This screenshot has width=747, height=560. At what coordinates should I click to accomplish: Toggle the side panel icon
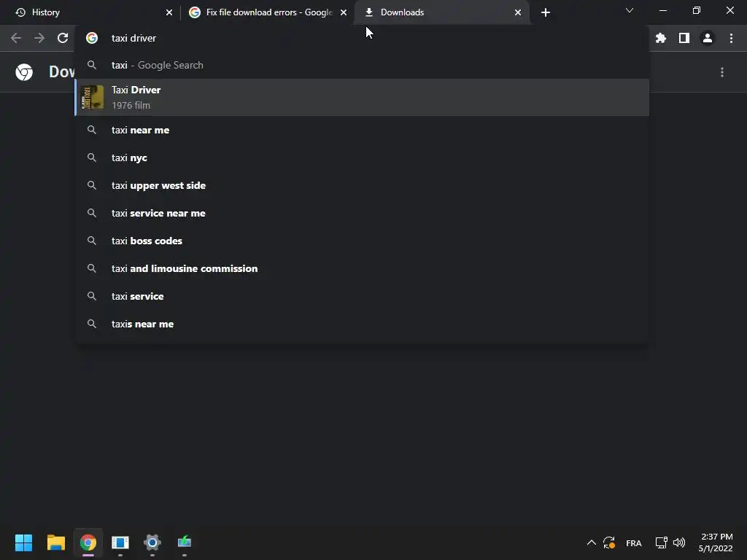(684, 38)
